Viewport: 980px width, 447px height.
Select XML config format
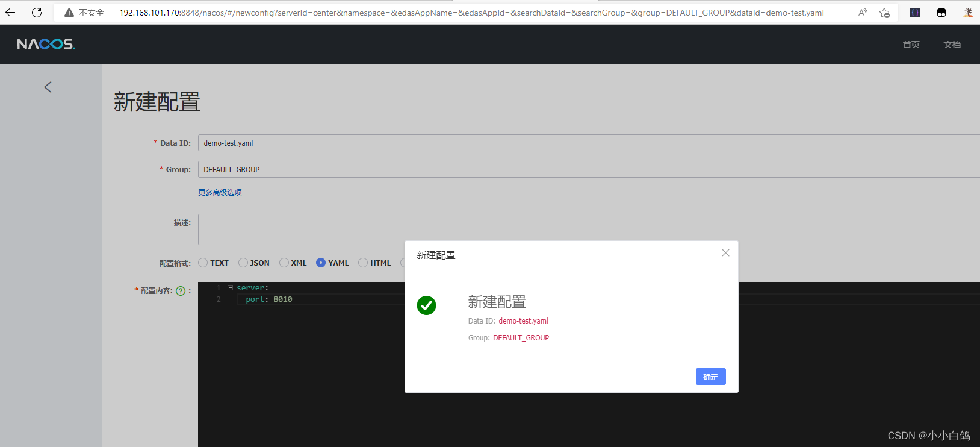pos(284,263)
